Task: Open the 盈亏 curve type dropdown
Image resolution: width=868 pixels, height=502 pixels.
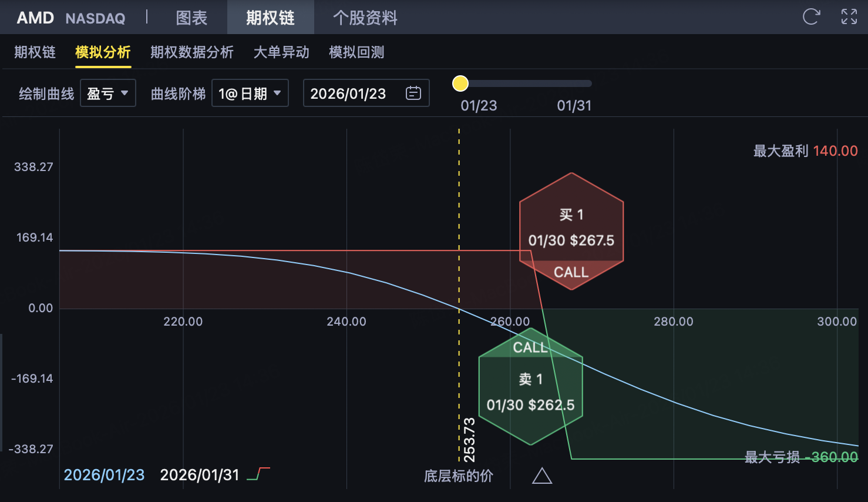Action: (x=107, y=93)
